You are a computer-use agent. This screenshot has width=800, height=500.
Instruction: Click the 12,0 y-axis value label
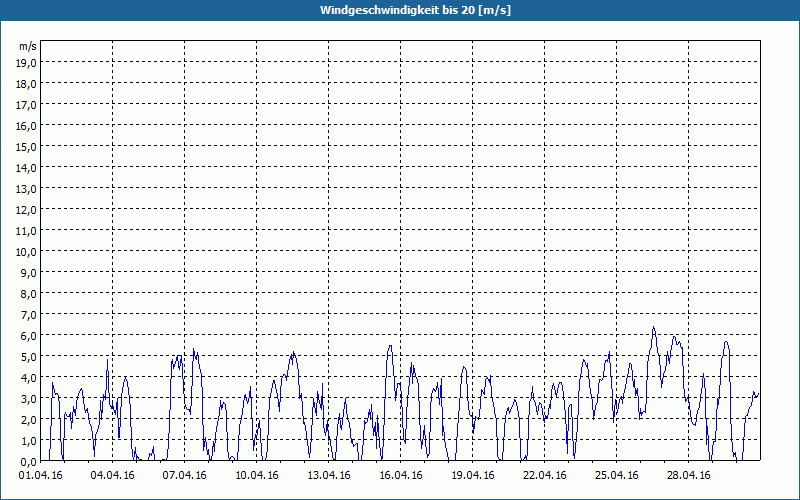26,209
